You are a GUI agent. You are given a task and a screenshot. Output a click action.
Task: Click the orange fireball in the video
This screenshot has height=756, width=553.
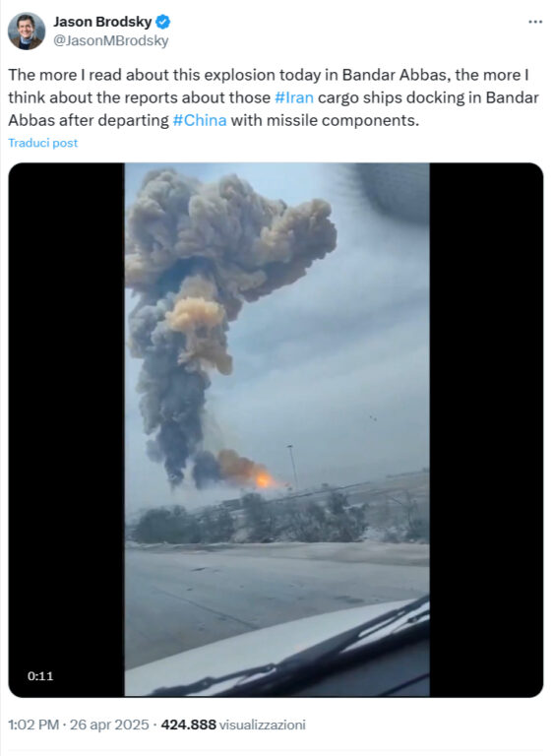coord(264,479)
